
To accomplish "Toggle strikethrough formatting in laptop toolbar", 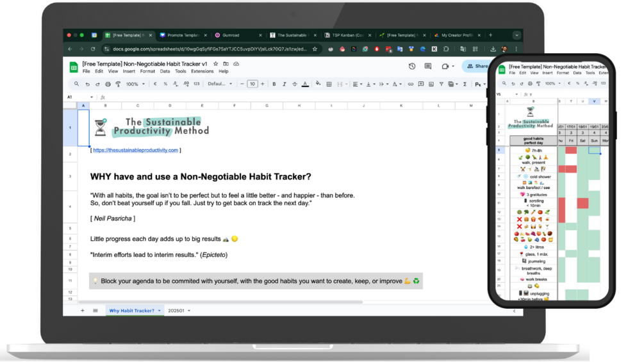I will click(295, 84).
